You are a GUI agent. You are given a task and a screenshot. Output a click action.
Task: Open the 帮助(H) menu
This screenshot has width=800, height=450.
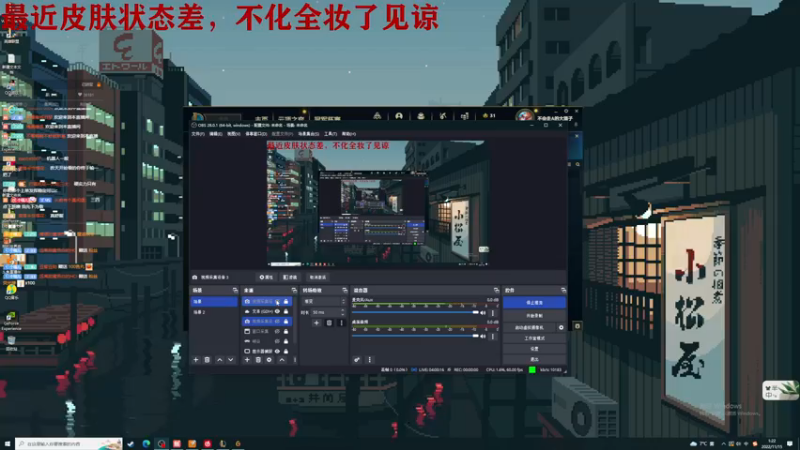[349, 134]
